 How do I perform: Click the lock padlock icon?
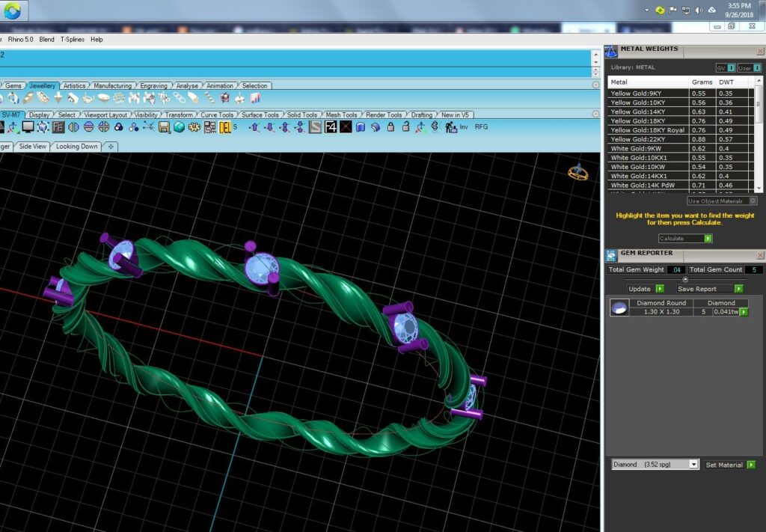(x=390, y=127)
